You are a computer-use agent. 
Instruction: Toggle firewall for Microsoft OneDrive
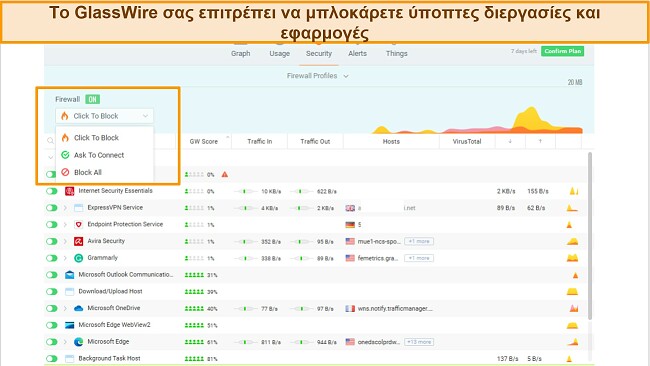[x=52, y=308]
